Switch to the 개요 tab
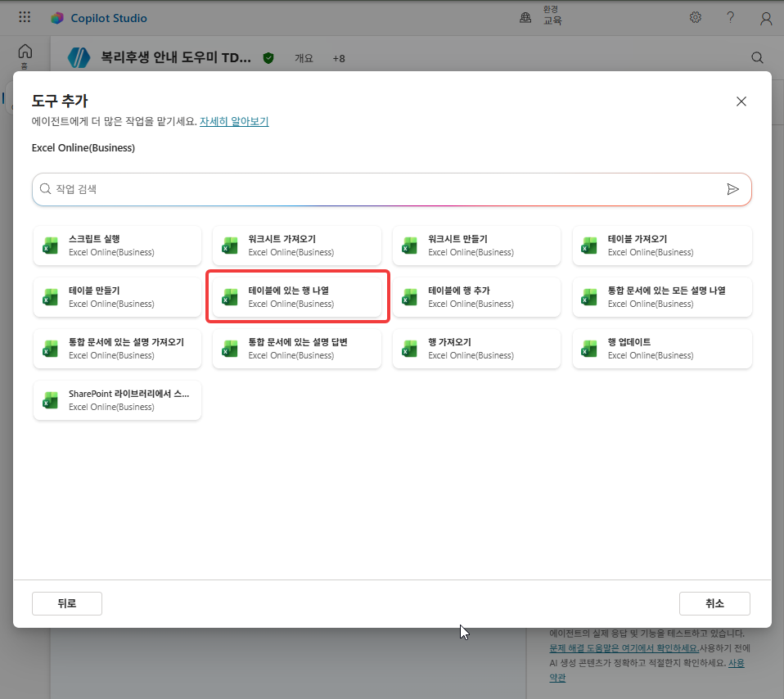The height and width of the screenshot is (699, 784). [x=304, y=58]
